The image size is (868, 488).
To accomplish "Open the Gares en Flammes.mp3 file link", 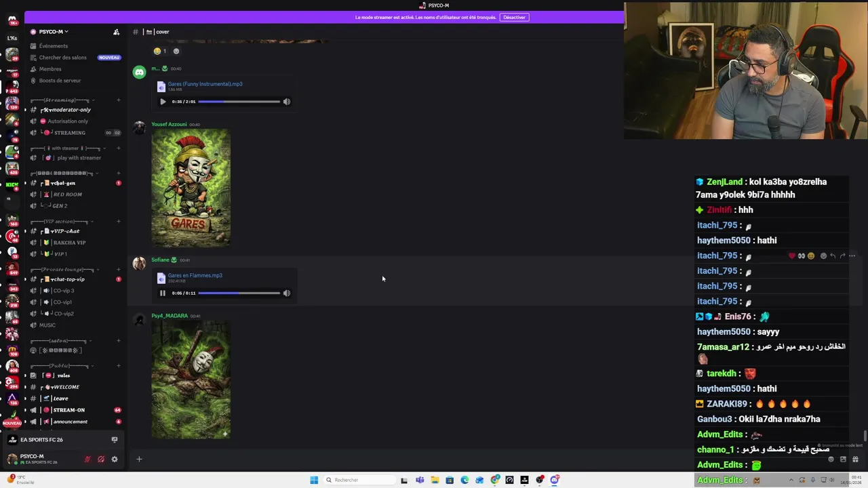I will pos(195,276).
